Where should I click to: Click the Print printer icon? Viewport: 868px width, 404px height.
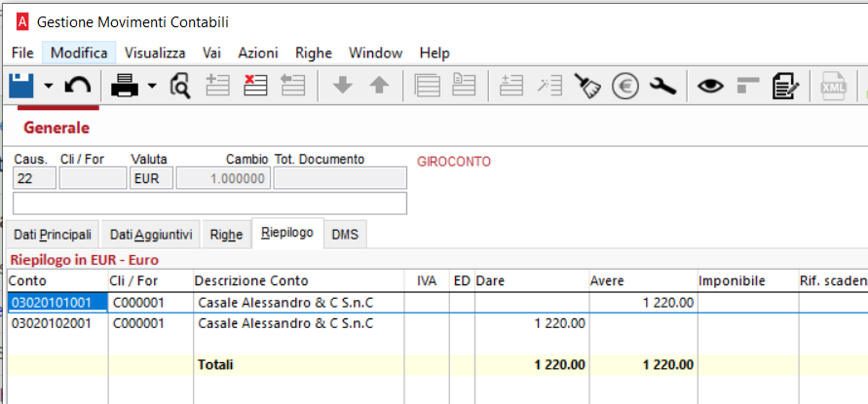pos(125,86)
